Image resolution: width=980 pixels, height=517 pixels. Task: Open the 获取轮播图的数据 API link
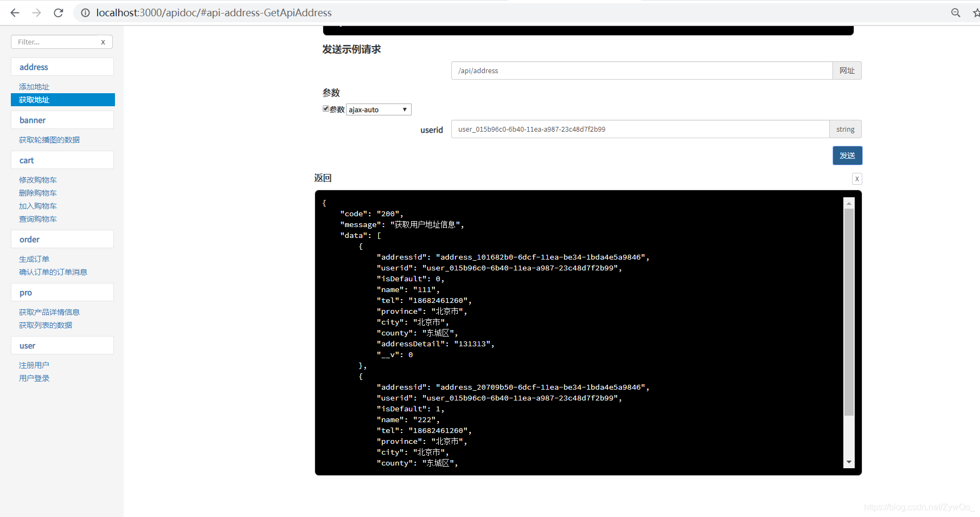pyautogui.click(x=49, y=140)
